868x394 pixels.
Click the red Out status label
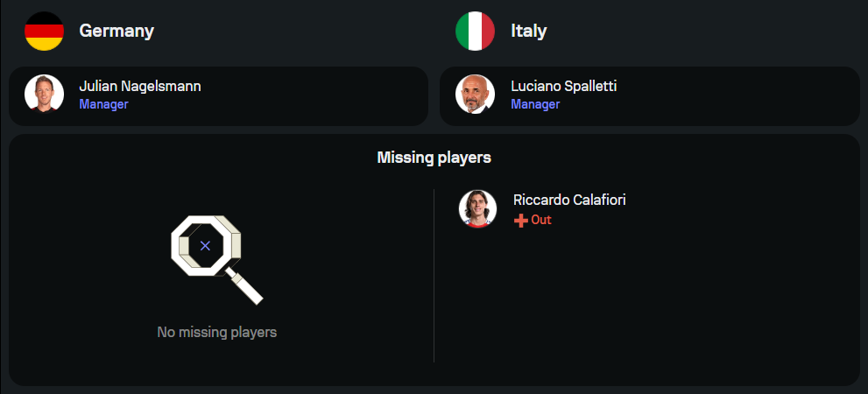point(541,220)
